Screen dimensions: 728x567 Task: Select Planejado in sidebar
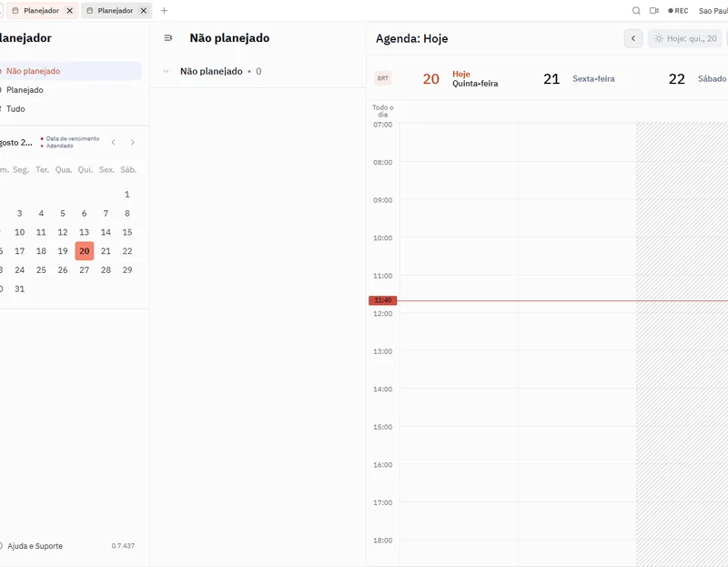pyautogui.click(x=70, y=90)
